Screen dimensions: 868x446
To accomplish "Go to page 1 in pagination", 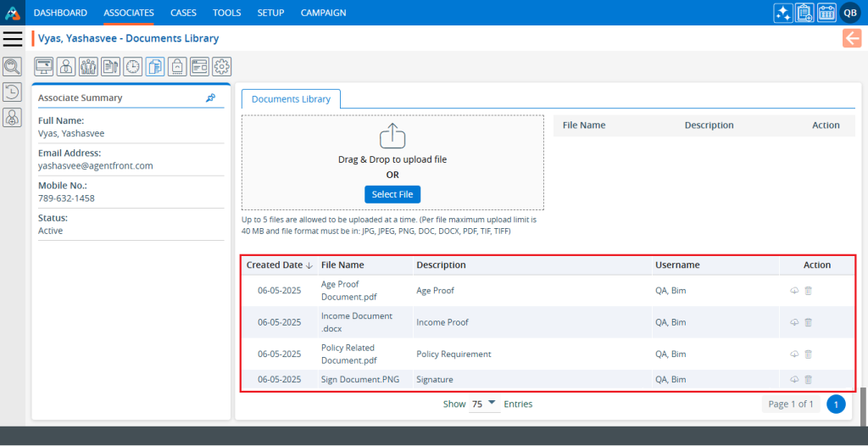I will coord(836,404).
